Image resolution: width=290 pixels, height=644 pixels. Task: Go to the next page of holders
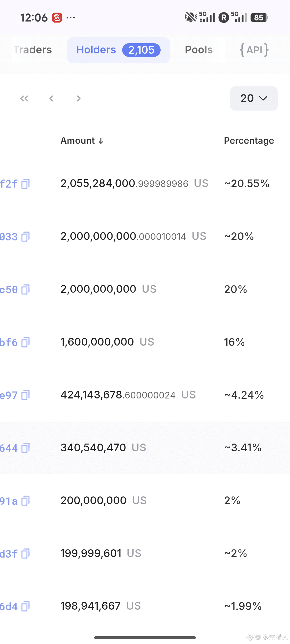point(78,98)
